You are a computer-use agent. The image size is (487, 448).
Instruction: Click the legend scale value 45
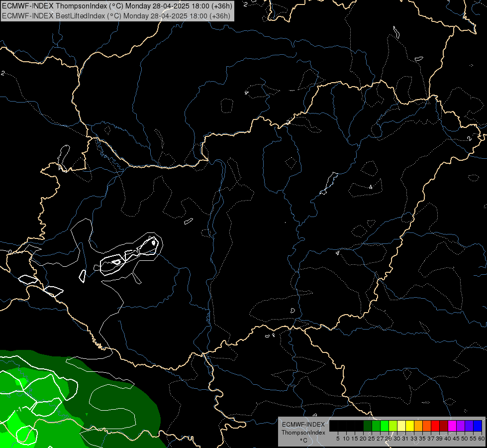(x=456, y=439)
